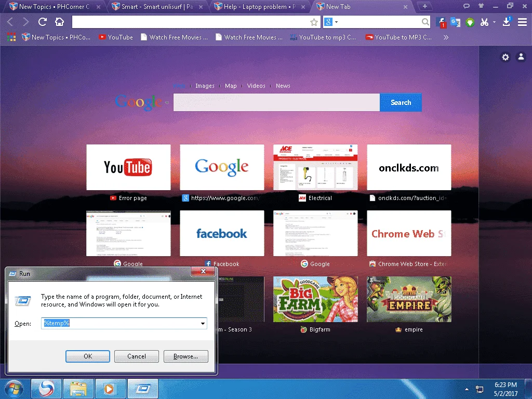Click the magnifier search icon in toolbar
This screenshot has width=532, height=399.
pyautogui.click(x=425, y=22)
